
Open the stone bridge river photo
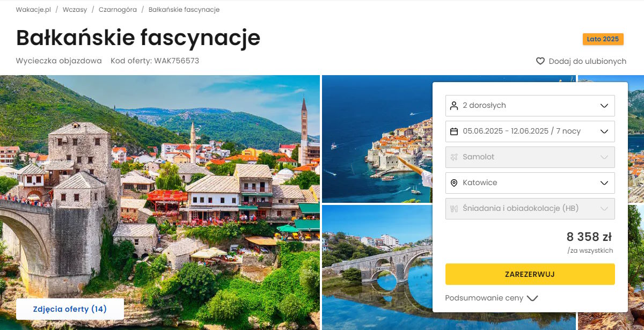tap(377, 267)
